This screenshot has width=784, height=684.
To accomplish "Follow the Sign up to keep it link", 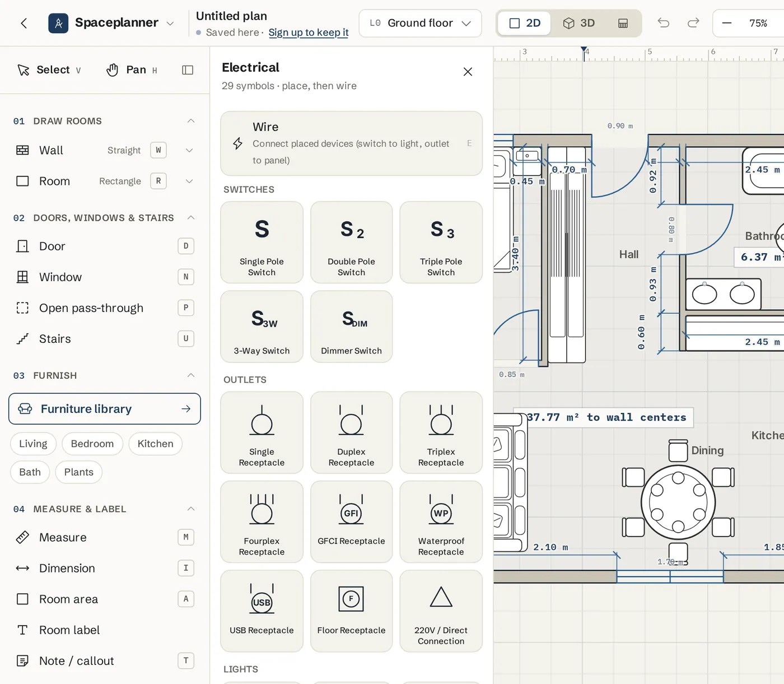I will (309, 32).
